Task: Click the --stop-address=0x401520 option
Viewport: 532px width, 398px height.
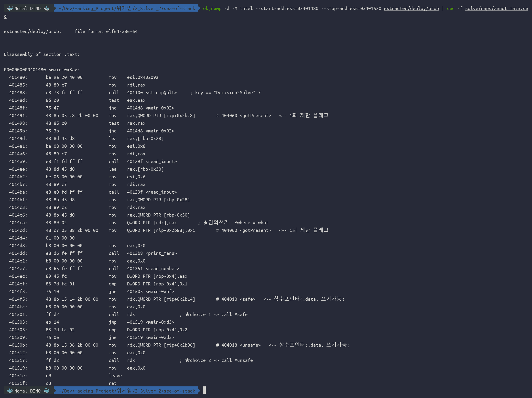Action: click(351, 9)
